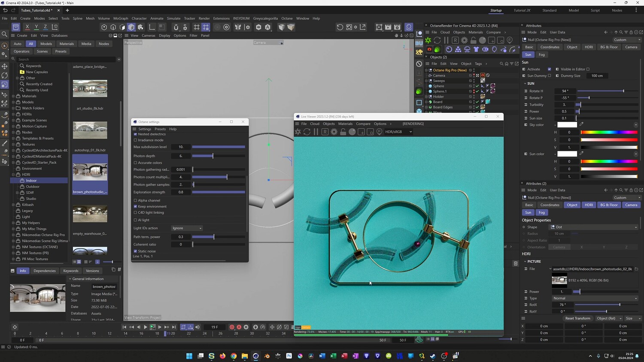
Task: Open Octane settings via Live Viewer gear
Action: 334,132
